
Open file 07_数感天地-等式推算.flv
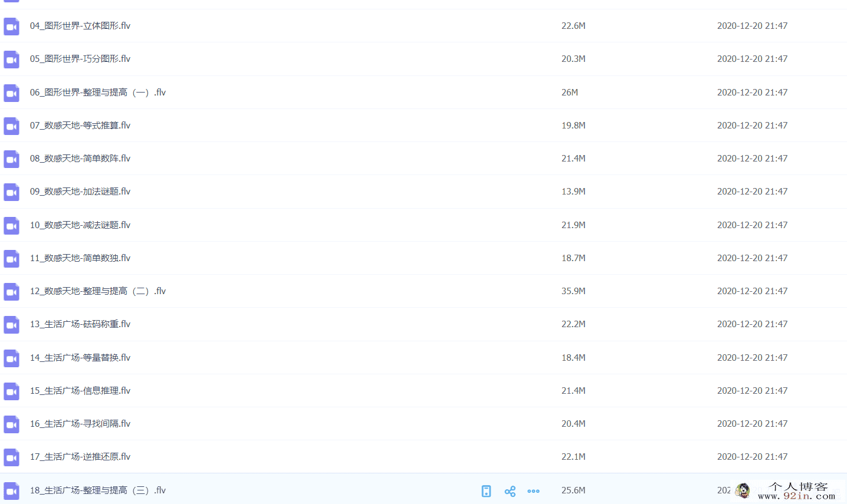pos(80,126)
